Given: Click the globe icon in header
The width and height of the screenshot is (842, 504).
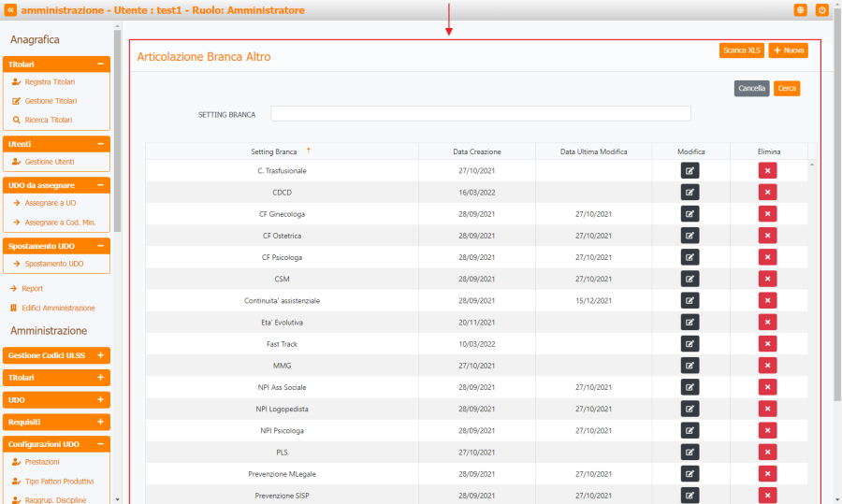Looking at the screenshot, I should tap(801, 10).
